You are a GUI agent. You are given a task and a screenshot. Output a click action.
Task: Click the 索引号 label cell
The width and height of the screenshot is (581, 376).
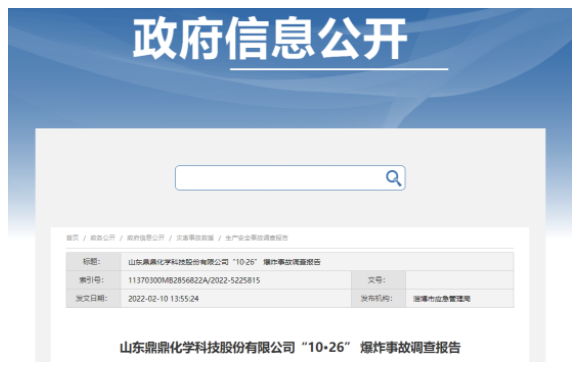point(93,280)
